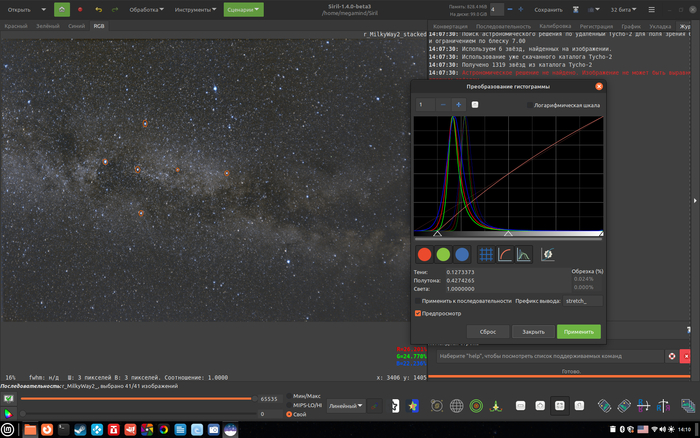Toggle the green channel in histogram dialog
Image resolution: width=700 pixels, height=438 pixels.
[443, 255]
